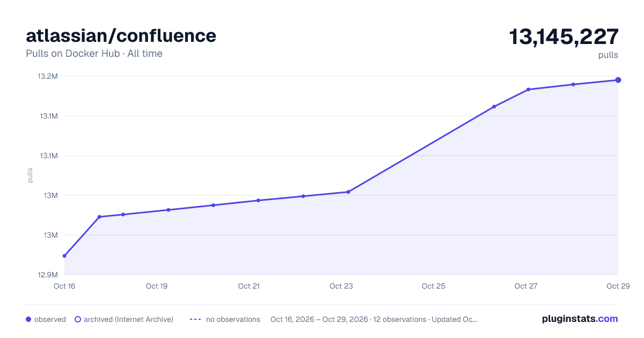Select the first data point at Oct 16
This screenshot has height=338, width=644.
click(64, 256)
